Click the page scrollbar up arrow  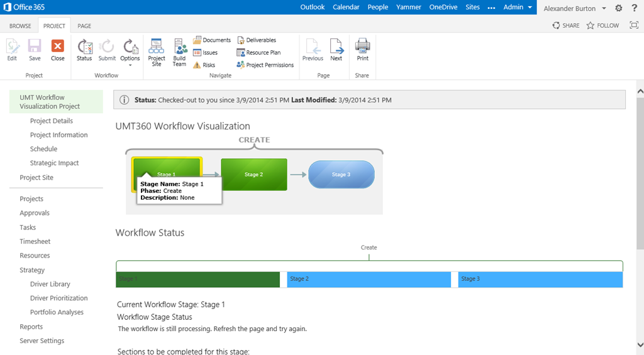(x=640, y=92)
